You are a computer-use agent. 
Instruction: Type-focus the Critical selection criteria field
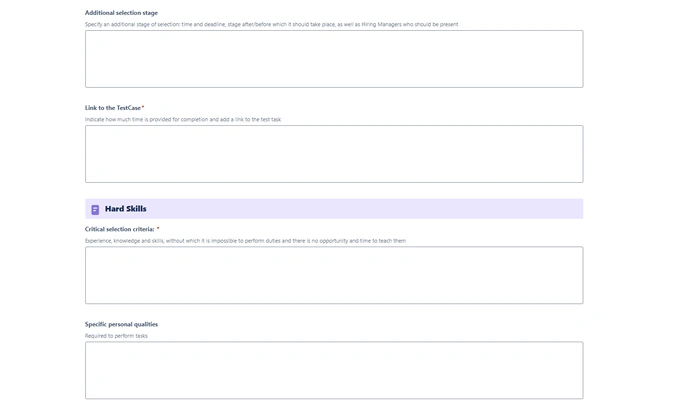[x=333, y=275]
